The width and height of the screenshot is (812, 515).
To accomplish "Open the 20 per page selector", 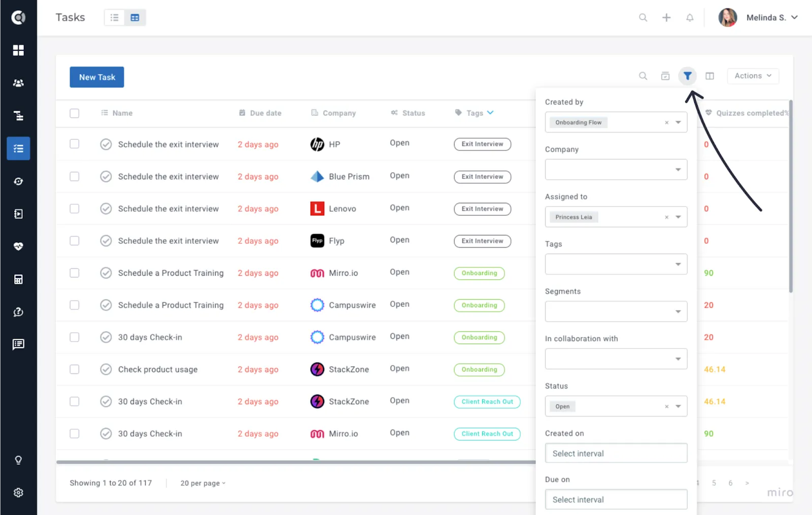I will pos(202,483).
